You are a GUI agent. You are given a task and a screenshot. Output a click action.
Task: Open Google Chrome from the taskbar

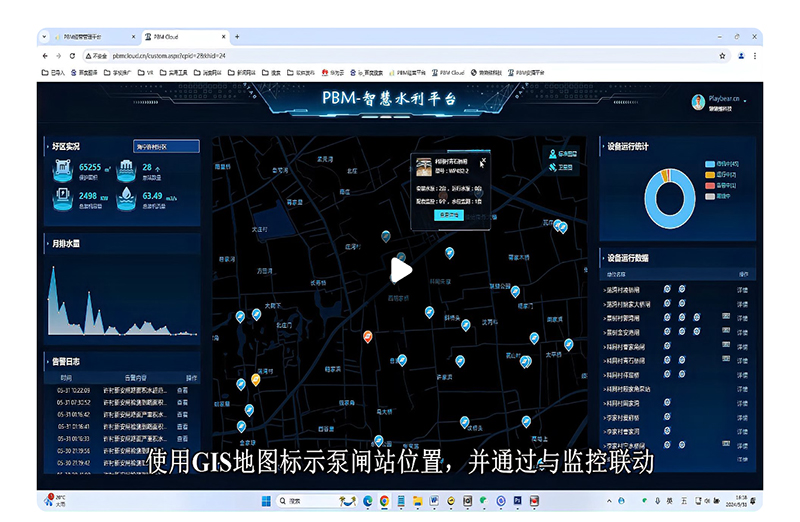tap(384, 501)
